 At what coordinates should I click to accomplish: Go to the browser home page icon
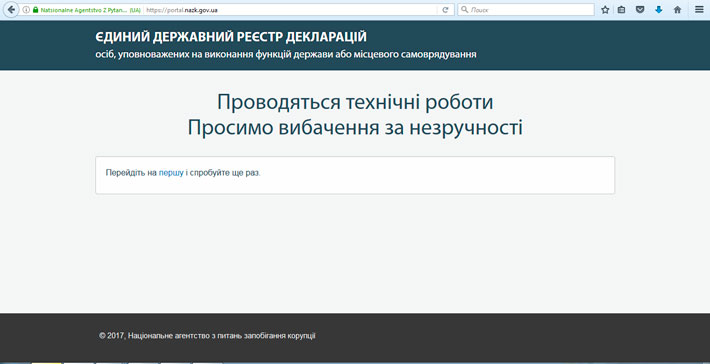(x=677, y=10)
